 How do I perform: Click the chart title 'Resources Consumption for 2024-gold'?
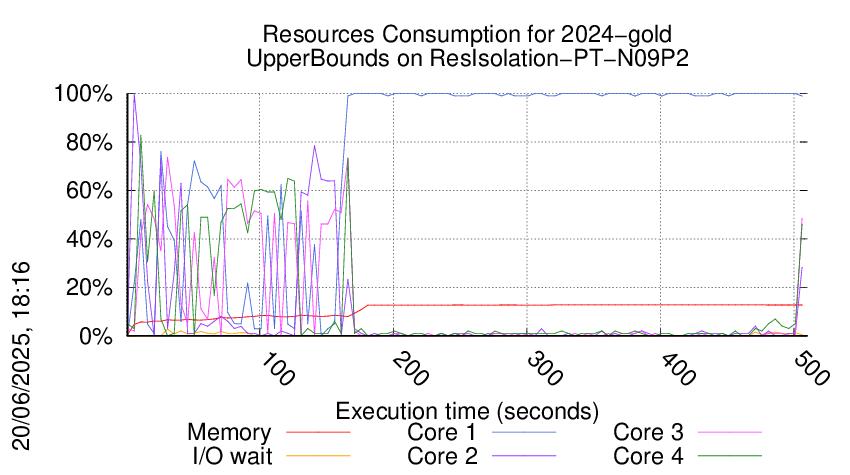click(x=467, y=35)
